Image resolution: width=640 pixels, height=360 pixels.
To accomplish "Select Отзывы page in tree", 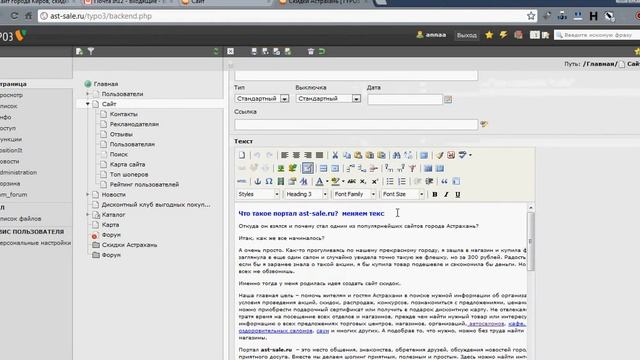I will tap(121, 134).
